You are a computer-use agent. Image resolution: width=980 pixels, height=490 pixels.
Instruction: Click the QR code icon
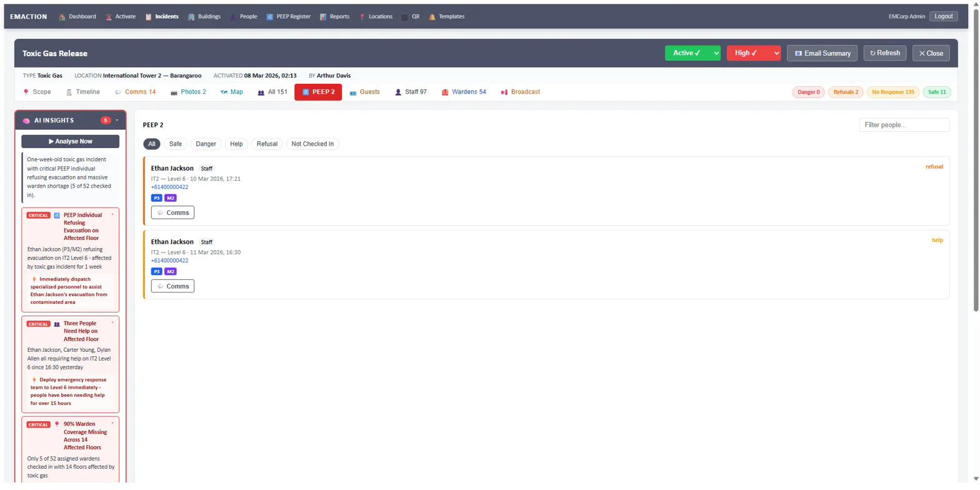(x=404, y=17)
